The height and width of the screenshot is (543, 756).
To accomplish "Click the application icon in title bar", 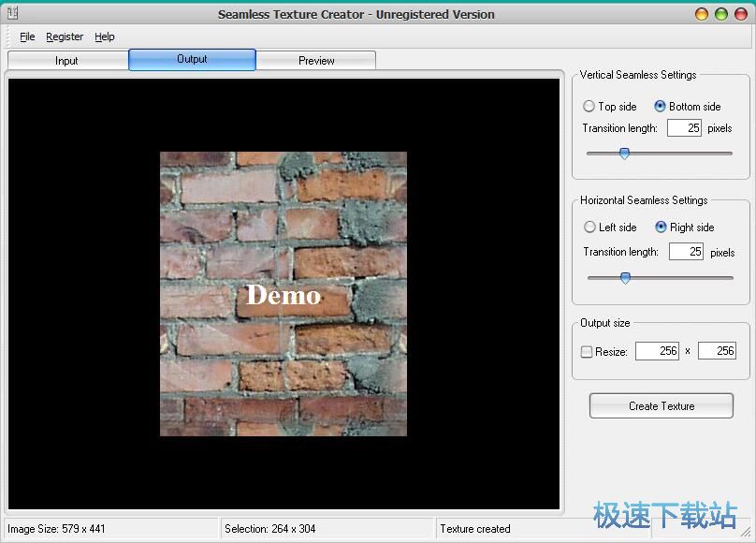I will tap(12, 13).
